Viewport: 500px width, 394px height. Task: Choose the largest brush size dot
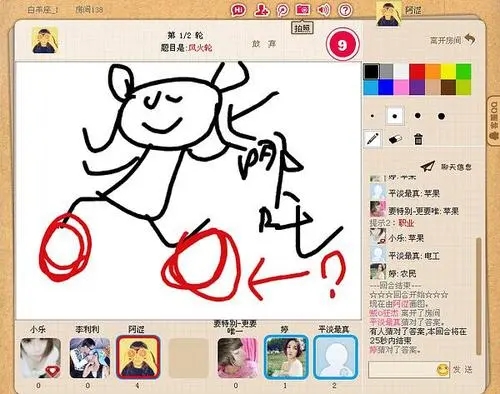(441, 116)
